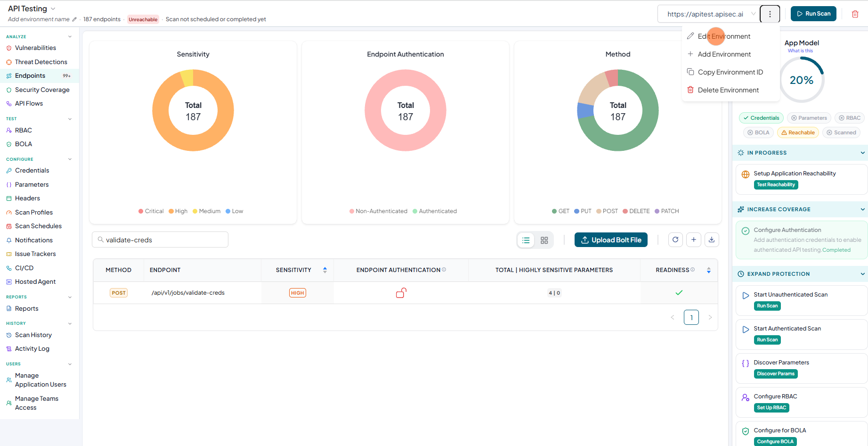Edit environment name pencil icon
This screenshot has height=446, width=868.
click(x=74, y=19)
